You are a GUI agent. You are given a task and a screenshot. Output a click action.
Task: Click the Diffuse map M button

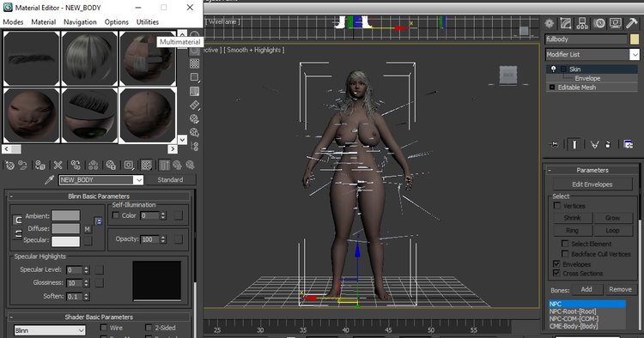pyautogui.click(x=88, y=229)
